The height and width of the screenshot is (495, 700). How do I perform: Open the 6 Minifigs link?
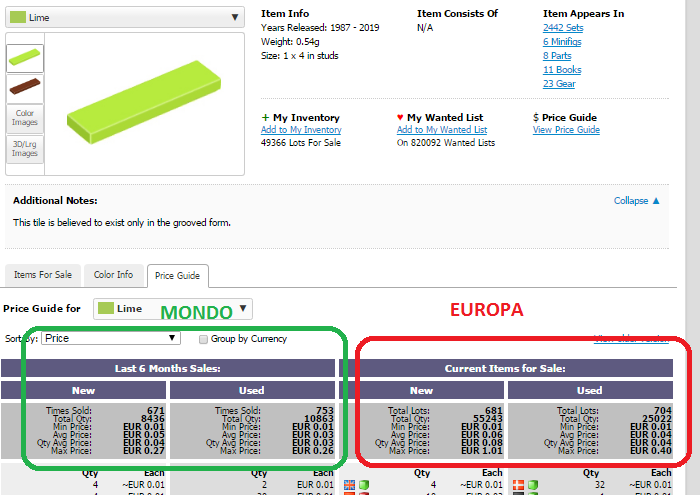pos(562,42)
